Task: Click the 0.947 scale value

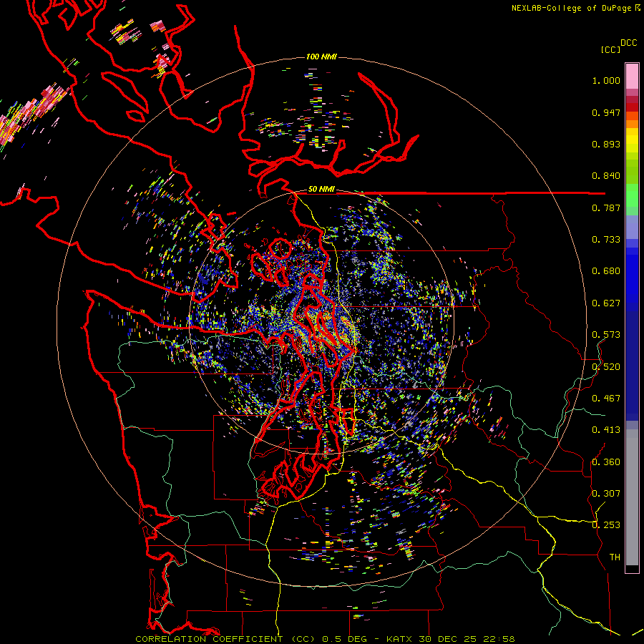Action: [606, 112]
